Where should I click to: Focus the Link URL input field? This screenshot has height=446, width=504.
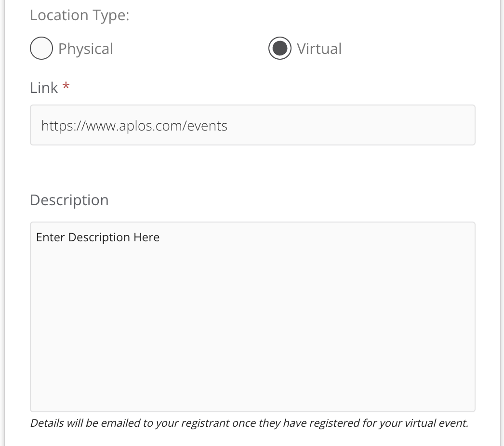(252, 125)
